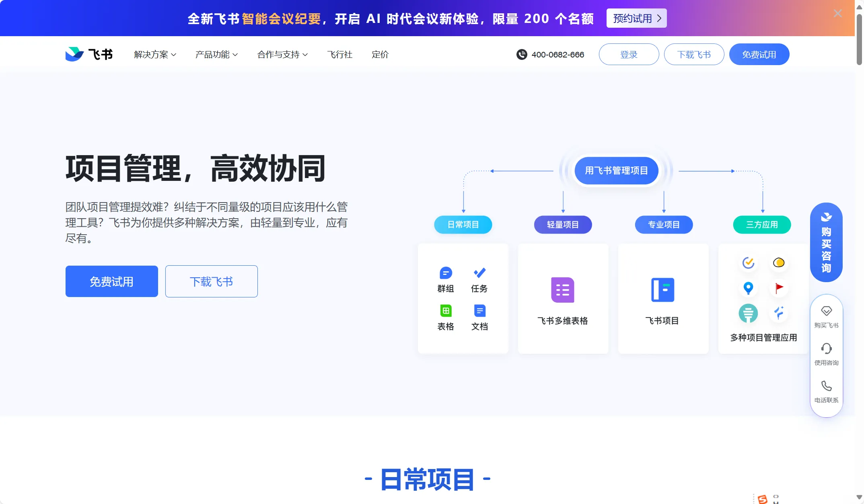864x504 pixels.
Task: Click the phone icon beside 400-0682-666
Action: tap(522, 55)
